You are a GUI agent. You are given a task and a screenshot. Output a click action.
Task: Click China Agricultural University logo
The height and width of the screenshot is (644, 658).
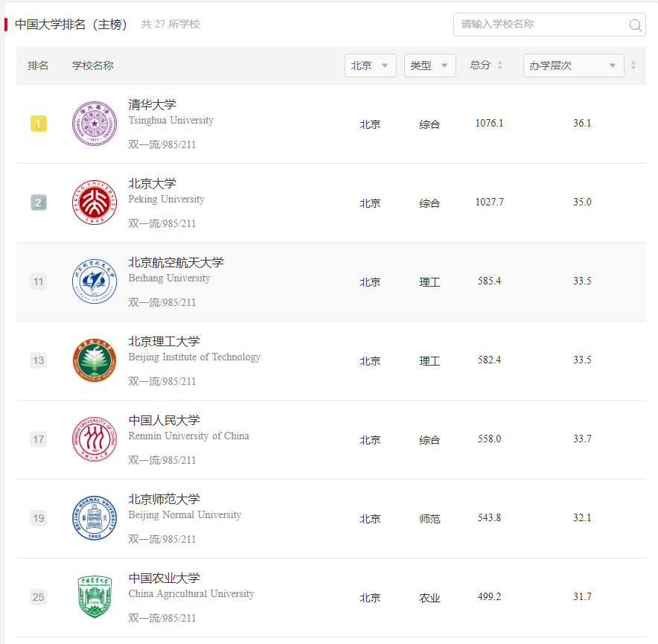tap(95, 597)
